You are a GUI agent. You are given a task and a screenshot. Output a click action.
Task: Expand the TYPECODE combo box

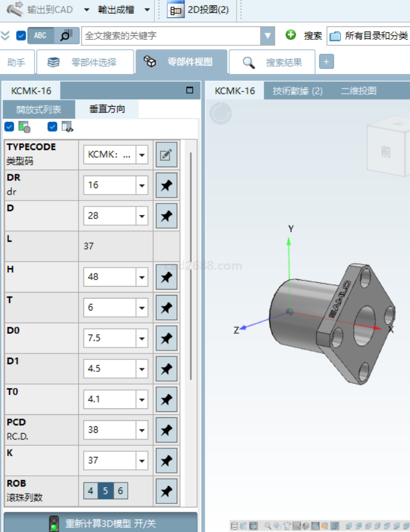click(142, 155)
